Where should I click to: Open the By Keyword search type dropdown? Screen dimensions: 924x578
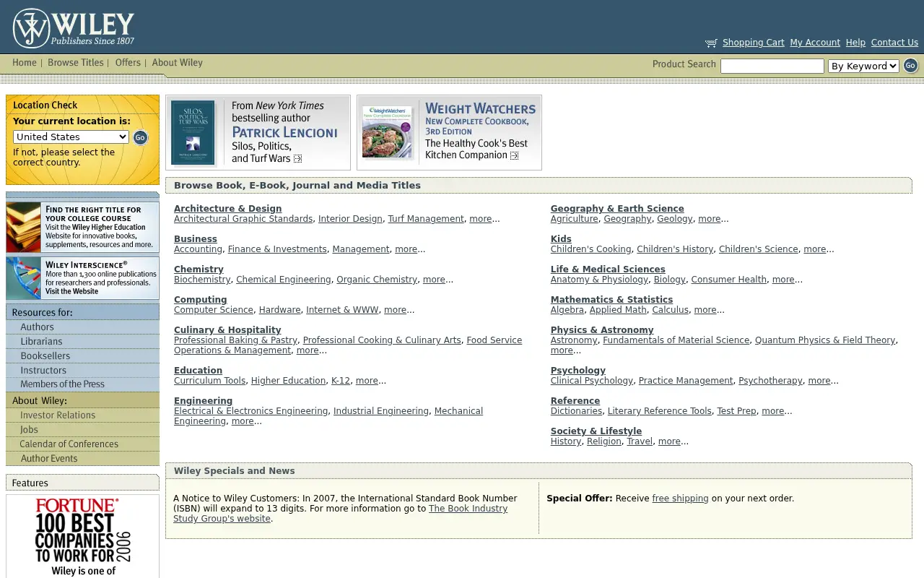863,66
